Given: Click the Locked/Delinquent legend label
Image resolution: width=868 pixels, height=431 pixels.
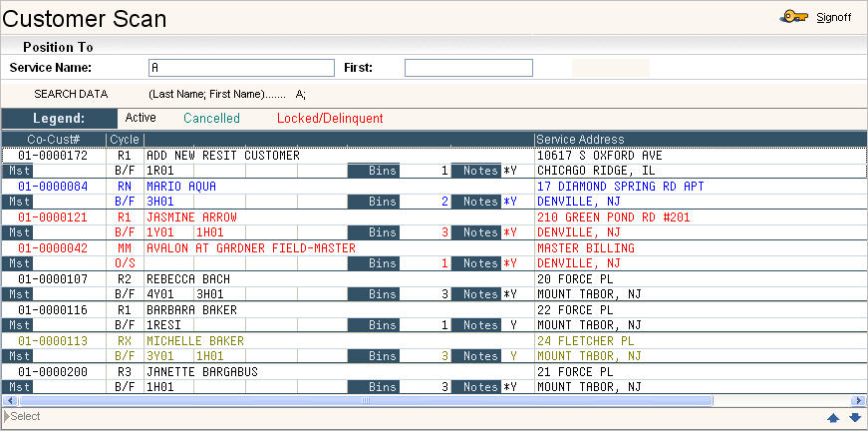Looking at the screenshot, I should [x=330, y=118].
